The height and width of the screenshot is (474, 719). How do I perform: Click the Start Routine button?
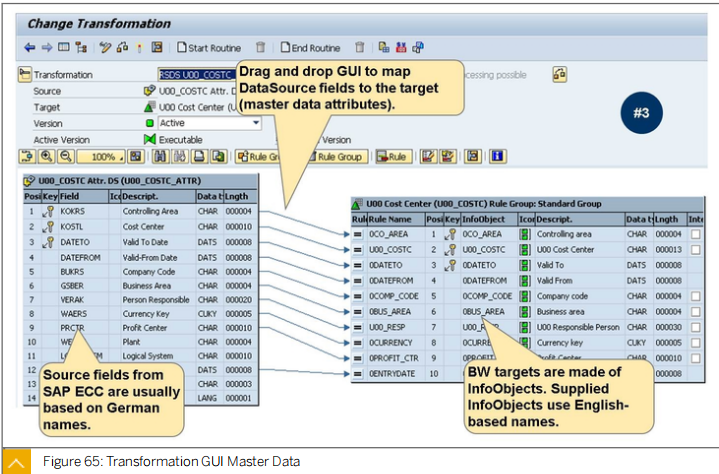click(209, 48)
